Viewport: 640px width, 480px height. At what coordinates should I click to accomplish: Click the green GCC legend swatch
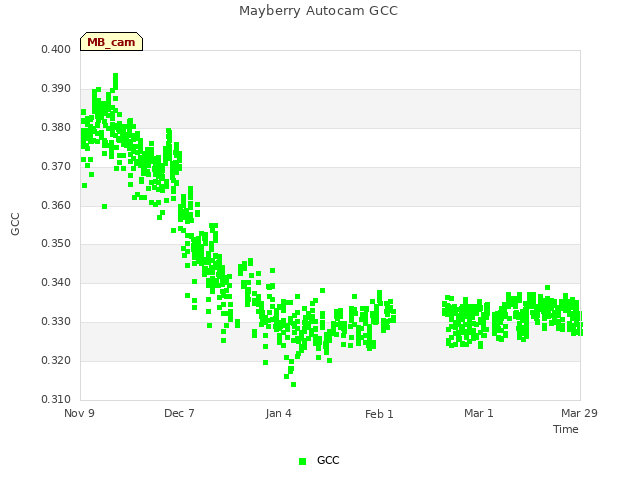coord(302,461)
